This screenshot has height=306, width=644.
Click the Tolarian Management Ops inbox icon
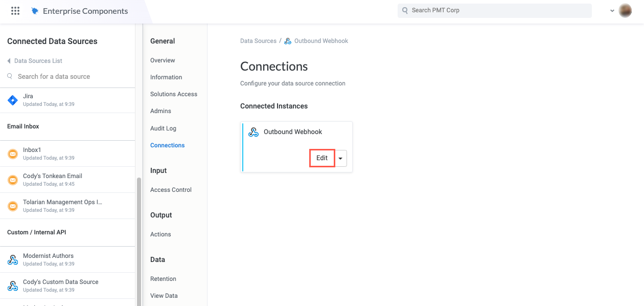click(x=13, y=206)
